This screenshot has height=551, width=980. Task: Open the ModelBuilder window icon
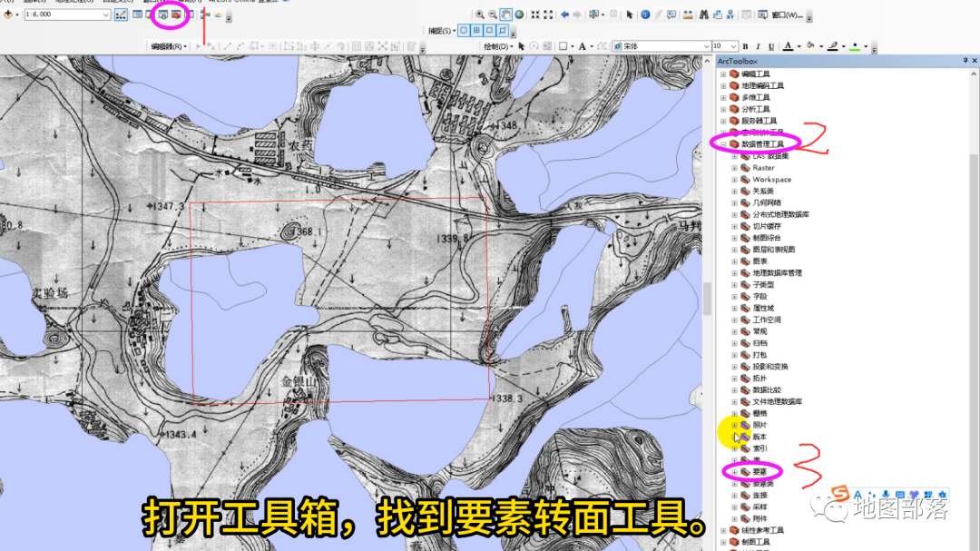tap(204, 15)
